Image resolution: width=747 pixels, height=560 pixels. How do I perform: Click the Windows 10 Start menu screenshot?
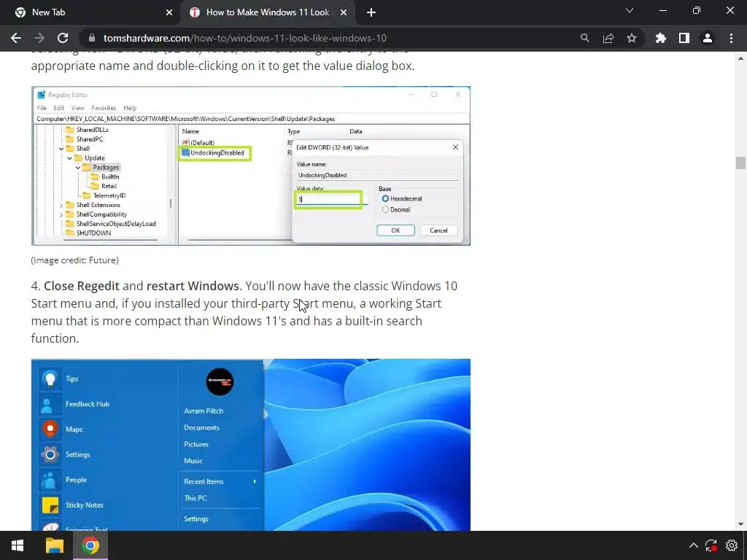251,445
